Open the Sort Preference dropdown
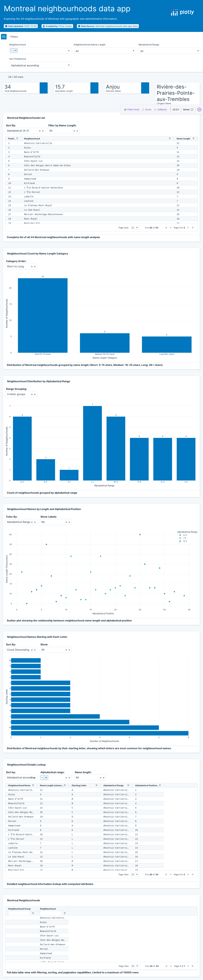203x980 pixels. (x=40, y=65)
